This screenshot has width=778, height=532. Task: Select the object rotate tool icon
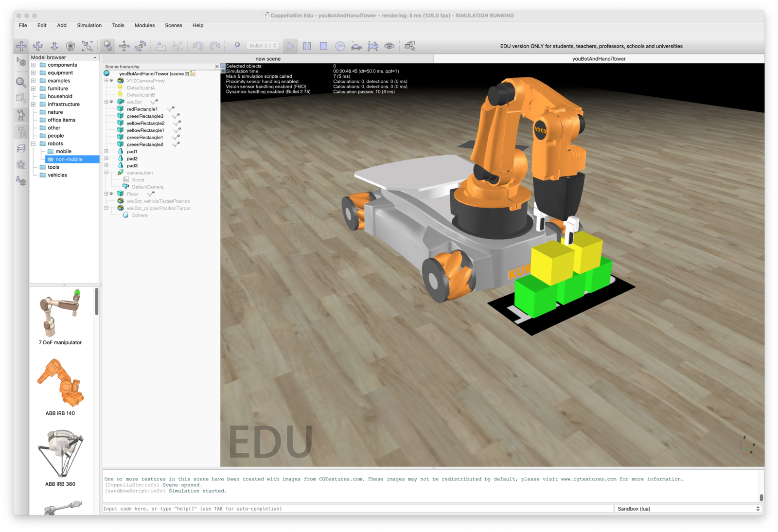tap(141, 46)
